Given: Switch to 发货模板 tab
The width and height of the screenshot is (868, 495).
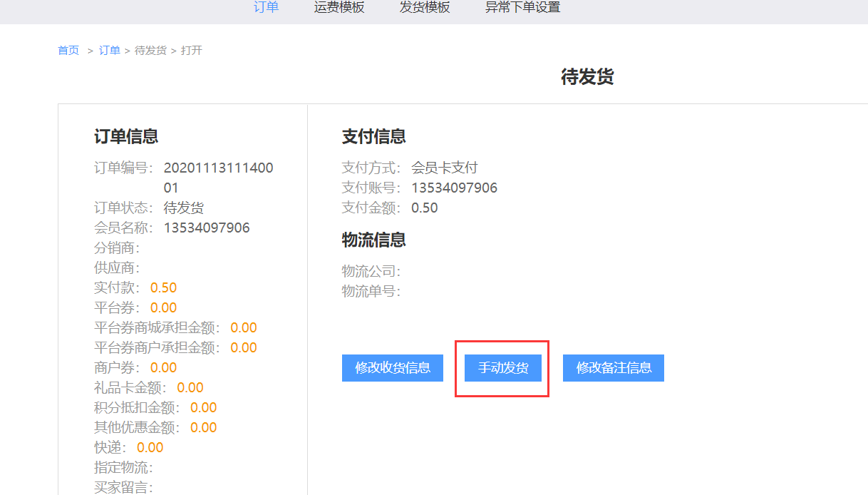Looking at the screenshot, I should tap(425, 8).
